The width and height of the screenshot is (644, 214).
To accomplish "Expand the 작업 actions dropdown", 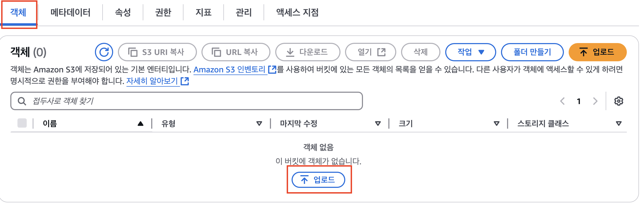I will 470,52.
